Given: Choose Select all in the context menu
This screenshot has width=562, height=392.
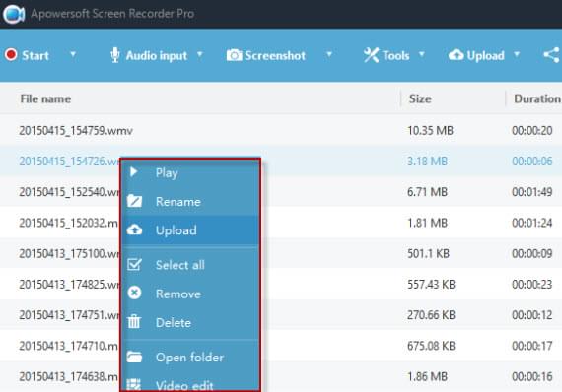Looking at the screenshot, I should 190,265.
